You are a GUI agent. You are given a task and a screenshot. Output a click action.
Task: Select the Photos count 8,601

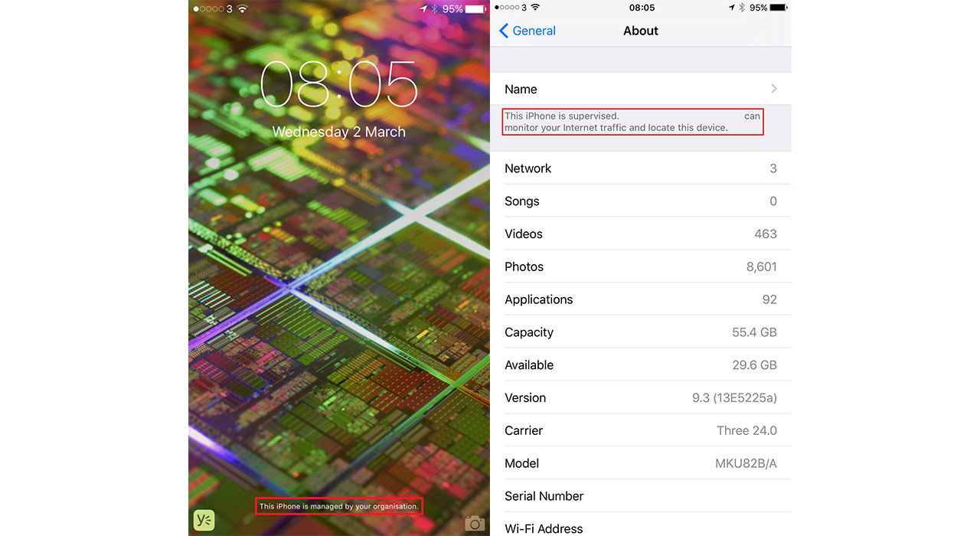tap(762, 267)
